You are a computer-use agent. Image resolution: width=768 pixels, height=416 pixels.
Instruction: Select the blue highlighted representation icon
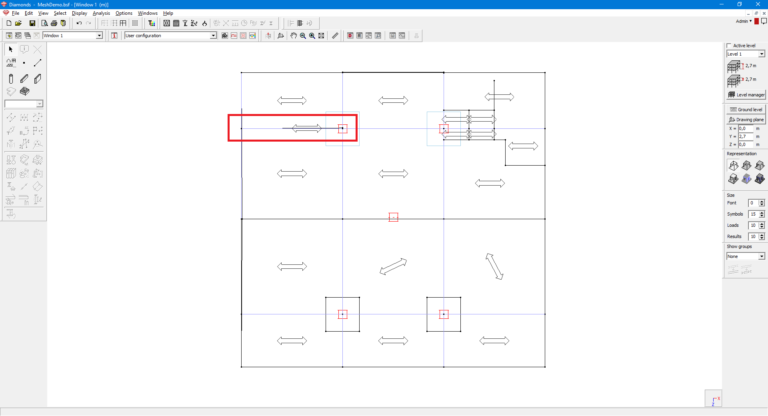pos(746,179)
